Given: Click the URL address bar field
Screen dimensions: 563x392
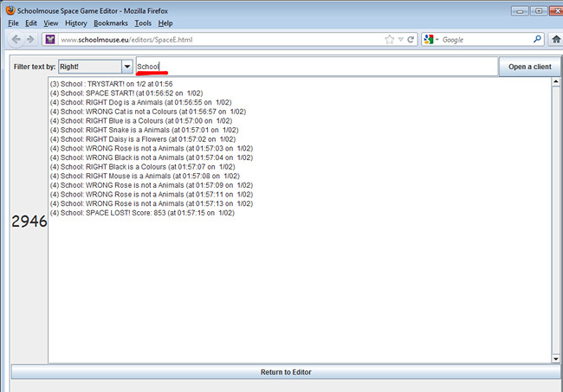Looking at the screenshot, I should tap(217, 40).
